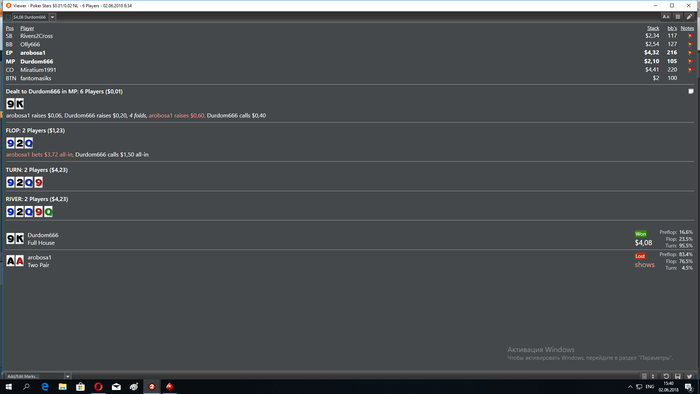Image resolution: width=700 pixels, height=394 pixels.
Task: Sort by the Stack column header
Action: (653, 28)
